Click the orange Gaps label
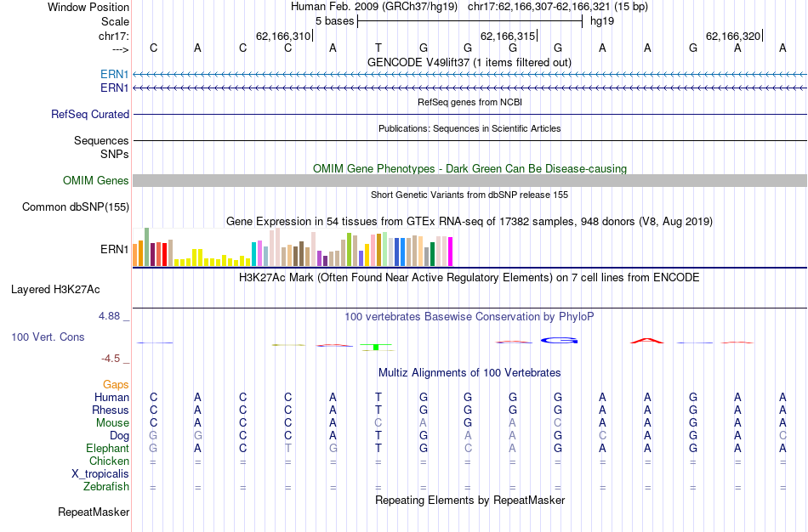Viewport: 808px width, 532px height. pyautogui.click(x=116, y=385)
